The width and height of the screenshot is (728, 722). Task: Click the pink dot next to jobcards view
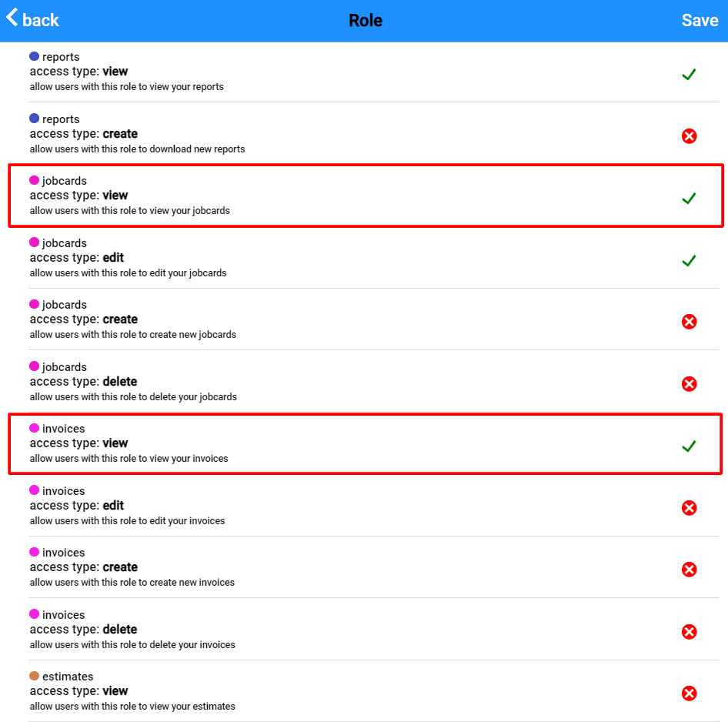click(x=32, y=180)
